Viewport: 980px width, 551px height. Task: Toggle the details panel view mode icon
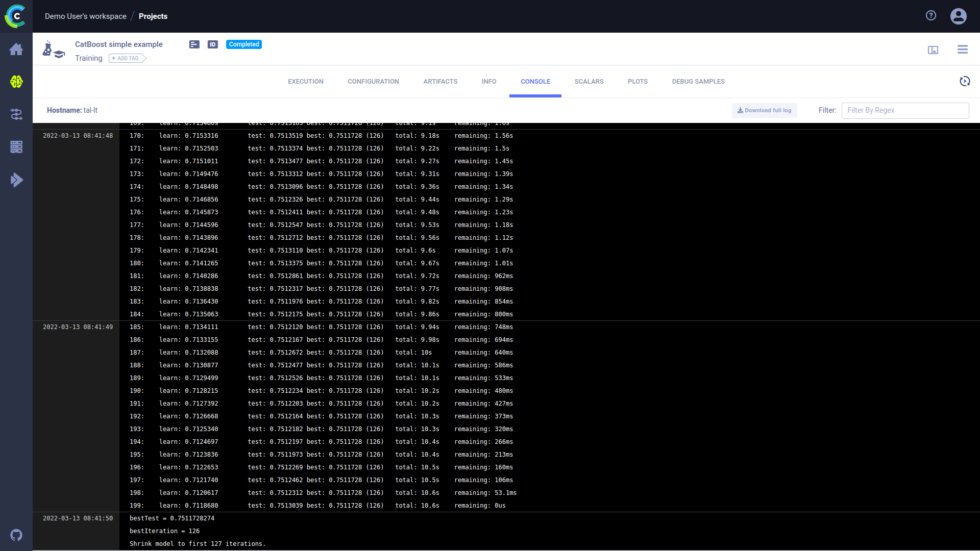933,50
